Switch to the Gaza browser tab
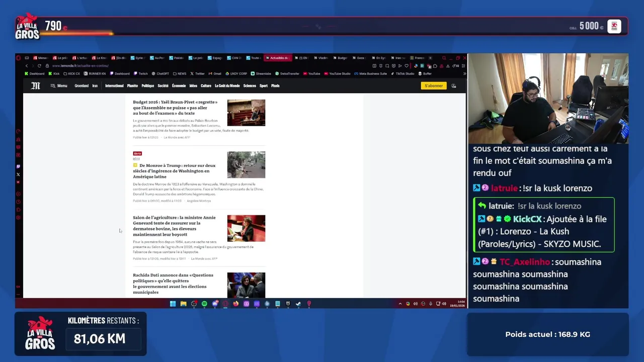 click(358, 58)
